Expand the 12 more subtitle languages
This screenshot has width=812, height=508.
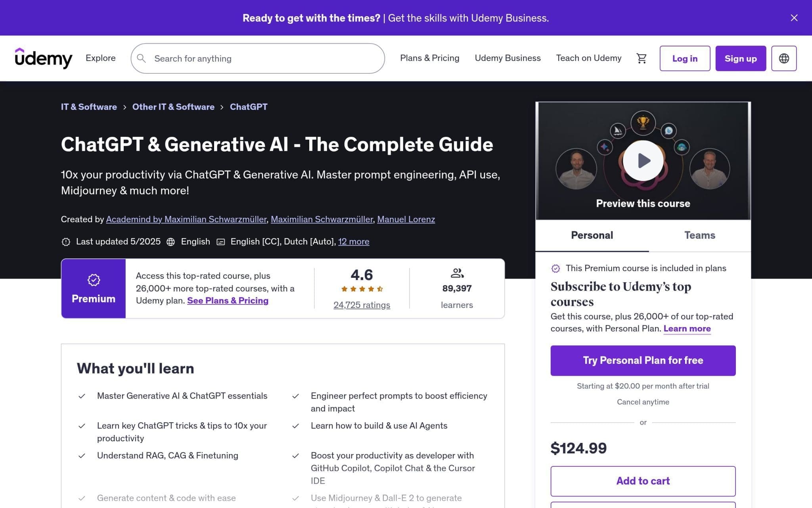point(354,241)
